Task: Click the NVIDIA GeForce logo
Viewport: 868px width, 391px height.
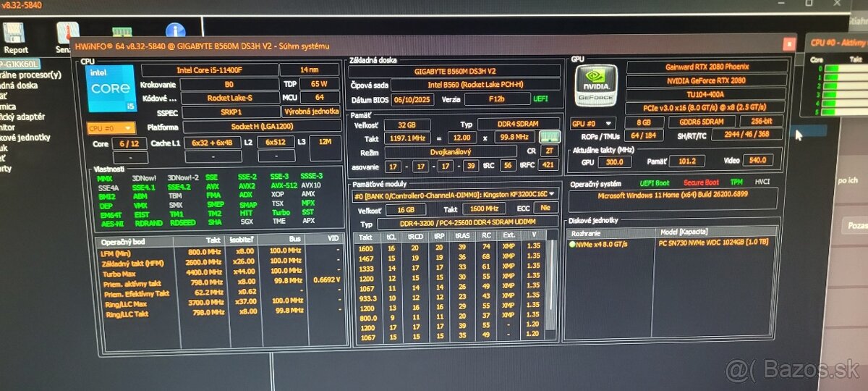Action: (596, 86)
